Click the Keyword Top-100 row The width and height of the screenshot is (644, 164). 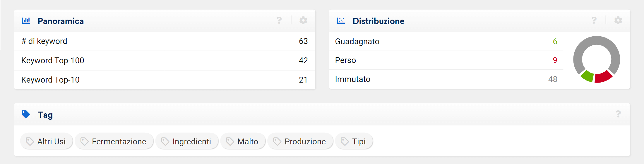pos(165,60)
